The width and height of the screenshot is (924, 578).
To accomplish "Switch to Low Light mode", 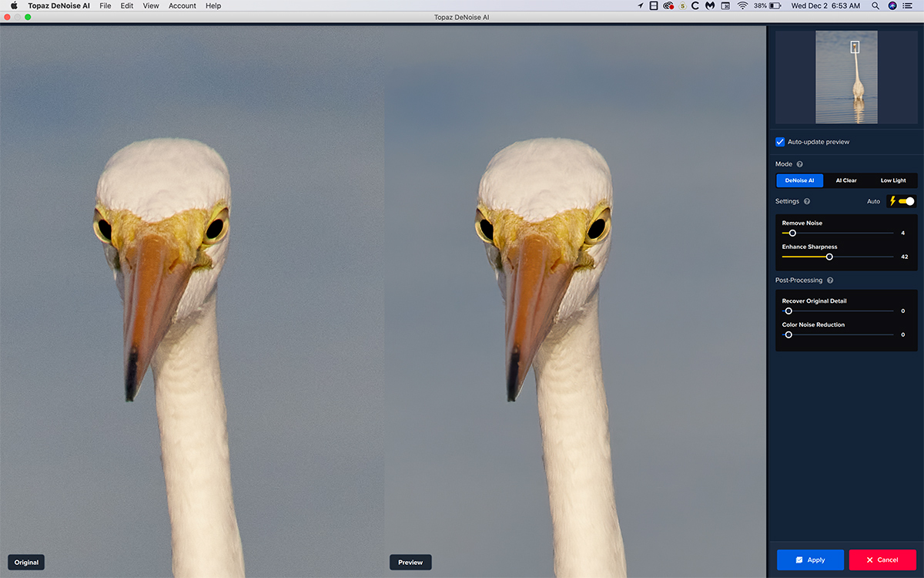I will coord(893,180).
